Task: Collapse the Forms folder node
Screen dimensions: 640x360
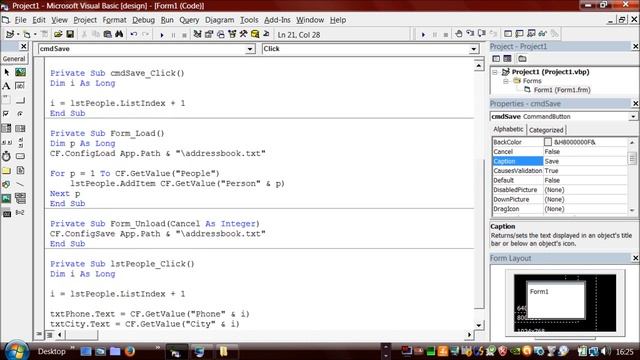Action: [x=506, y=81]
